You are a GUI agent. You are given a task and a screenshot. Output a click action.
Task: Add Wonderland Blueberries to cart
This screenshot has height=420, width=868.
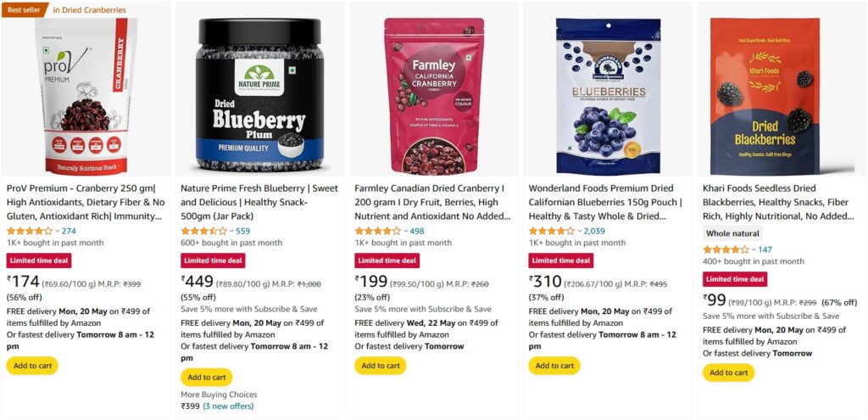click(x=554, y=366)
